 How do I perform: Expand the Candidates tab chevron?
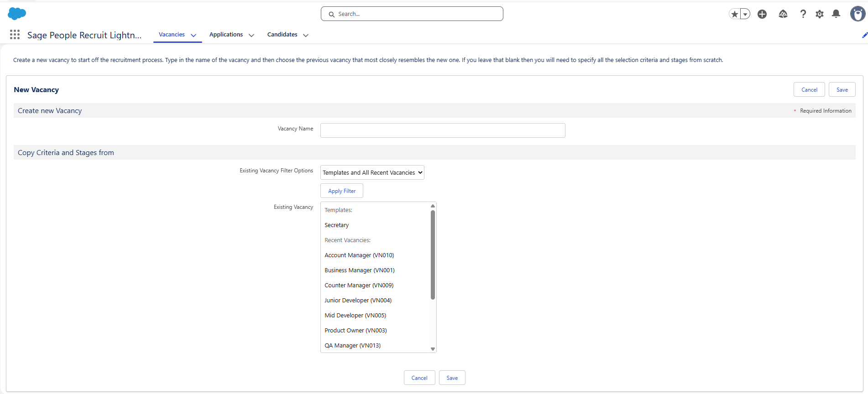[306, 35]
